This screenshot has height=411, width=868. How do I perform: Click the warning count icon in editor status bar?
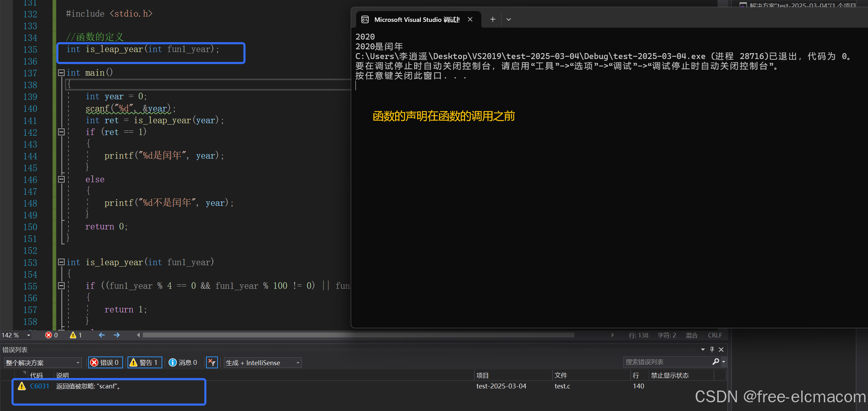73,335
